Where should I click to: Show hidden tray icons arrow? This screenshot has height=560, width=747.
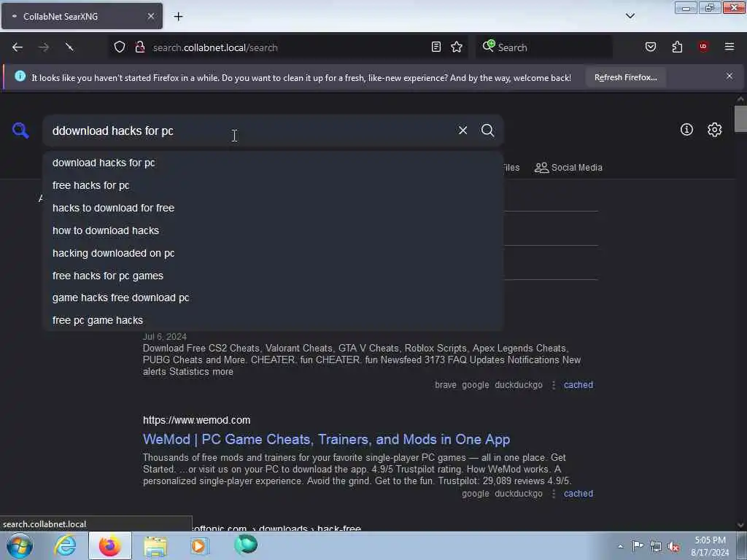click(620, 546)
